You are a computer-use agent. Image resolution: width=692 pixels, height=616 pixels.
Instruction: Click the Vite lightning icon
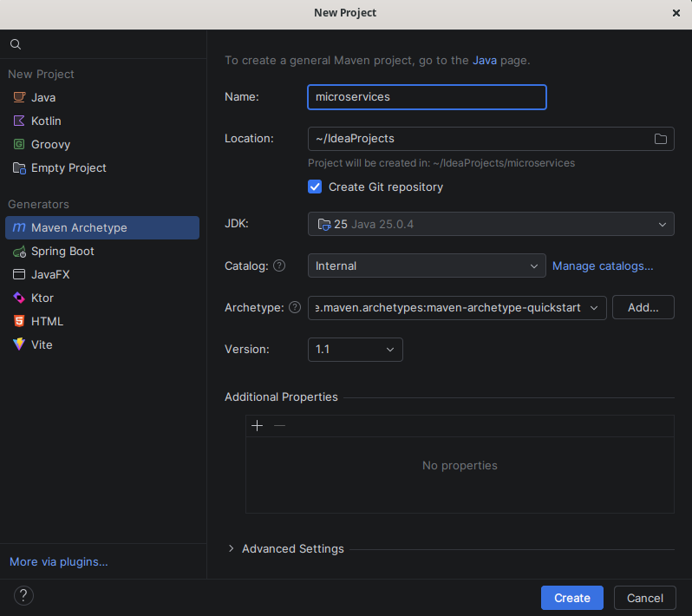pos(19,344)
